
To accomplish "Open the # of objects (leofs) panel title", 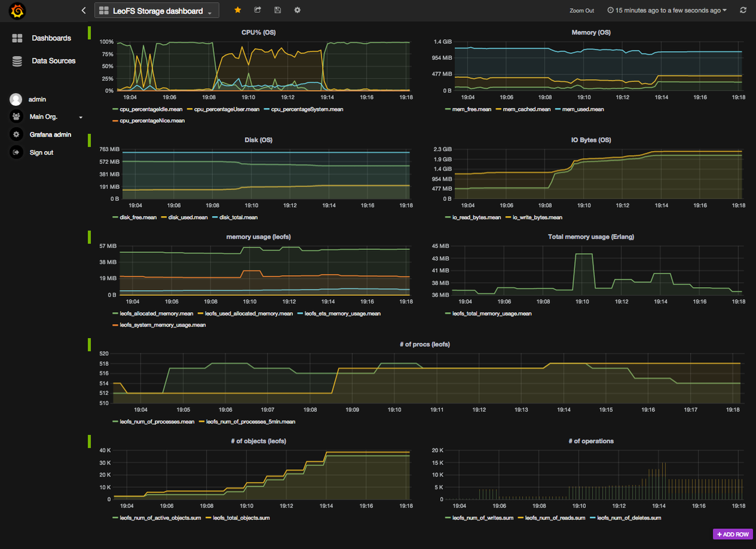I will pos(258,441).
